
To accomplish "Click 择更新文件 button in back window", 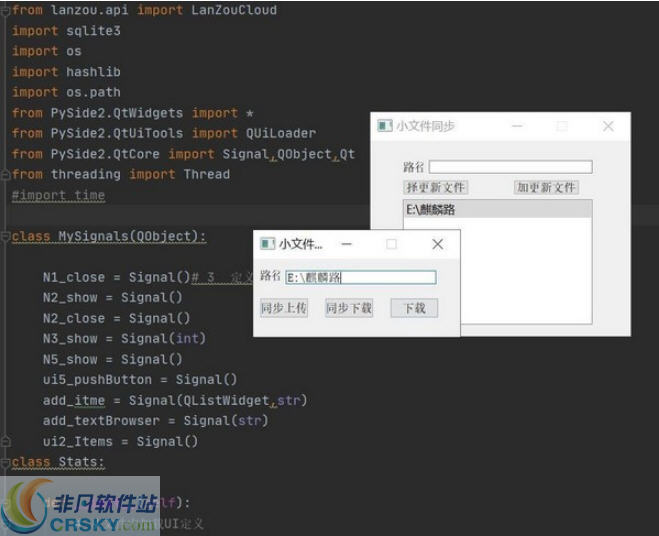I will (x=435, y=187).
